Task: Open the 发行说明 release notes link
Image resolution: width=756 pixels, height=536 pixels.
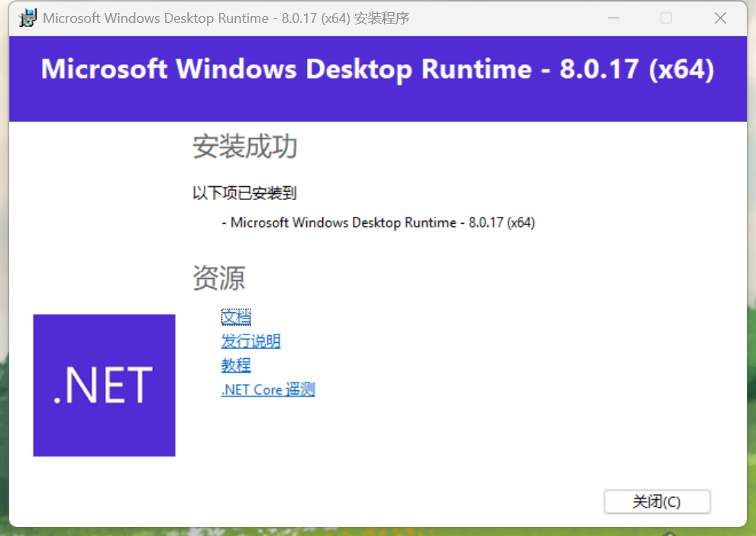Action: point(250,341)
